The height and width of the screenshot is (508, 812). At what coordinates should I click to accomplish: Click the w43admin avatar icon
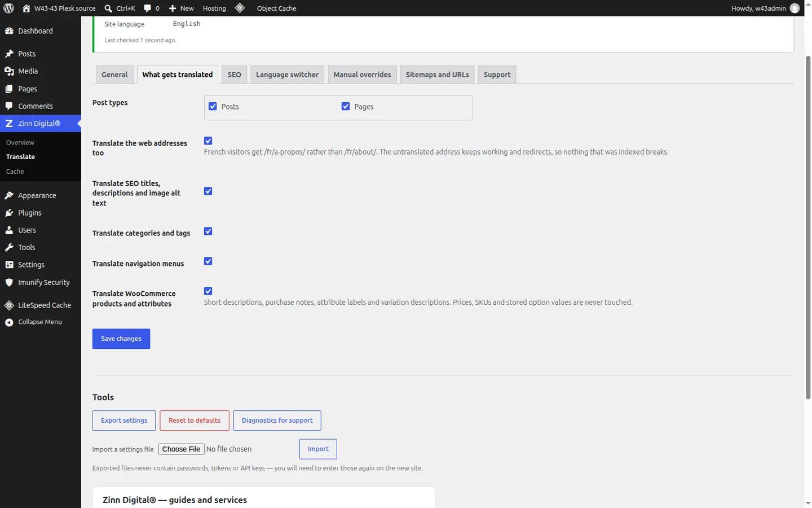coord(795,8)
